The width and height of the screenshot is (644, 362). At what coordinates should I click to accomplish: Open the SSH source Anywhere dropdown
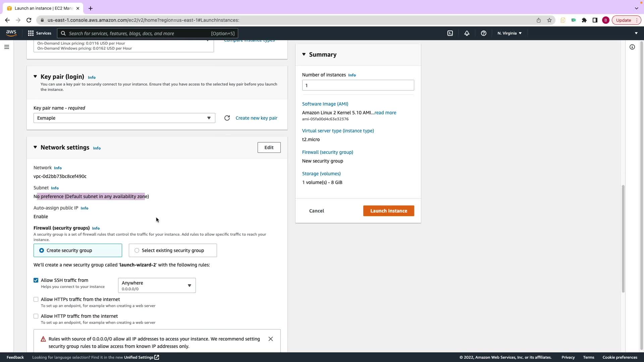click(x=157, y=285)
